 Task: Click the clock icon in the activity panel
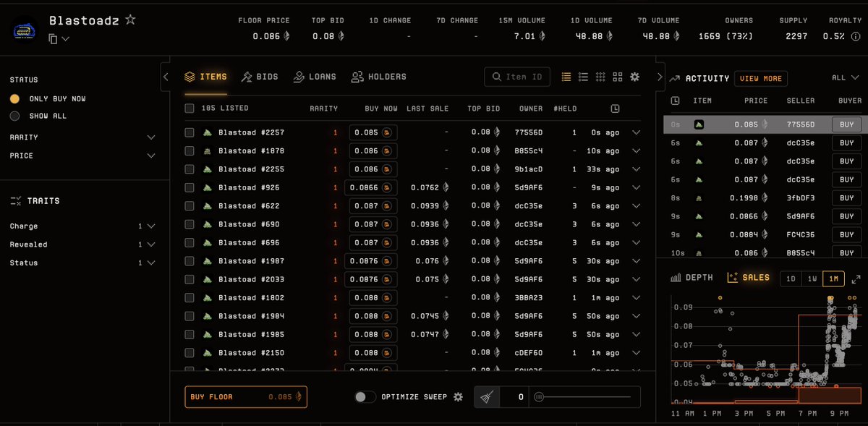[675, 100]
